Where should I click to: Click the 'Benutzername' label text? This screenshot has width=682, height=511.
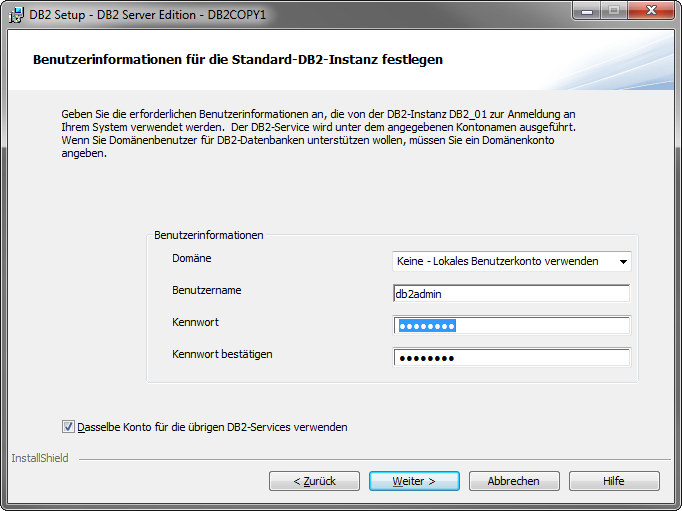pyautogui.click(x=207, y=290)
